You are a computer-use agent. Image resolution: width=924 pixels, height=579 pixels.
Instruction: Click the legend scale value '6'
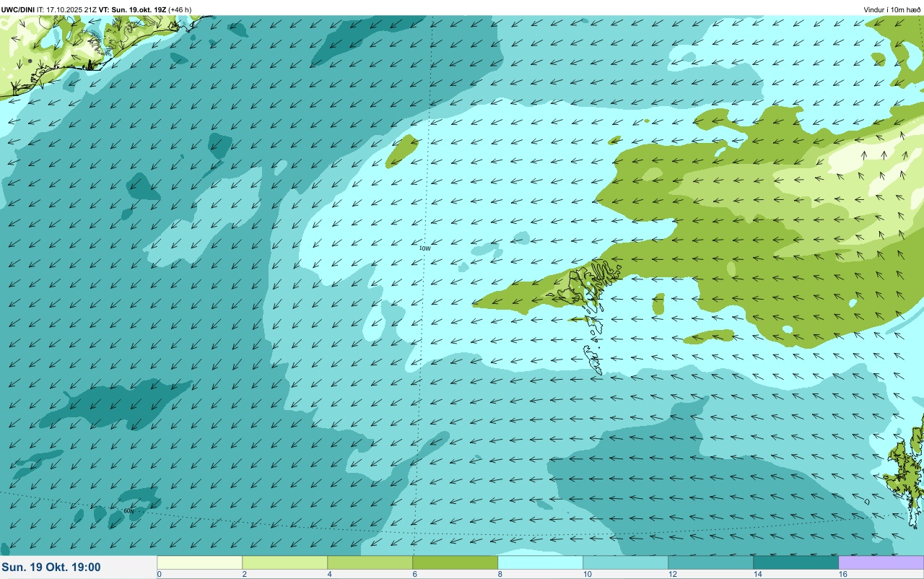[414, 574]
